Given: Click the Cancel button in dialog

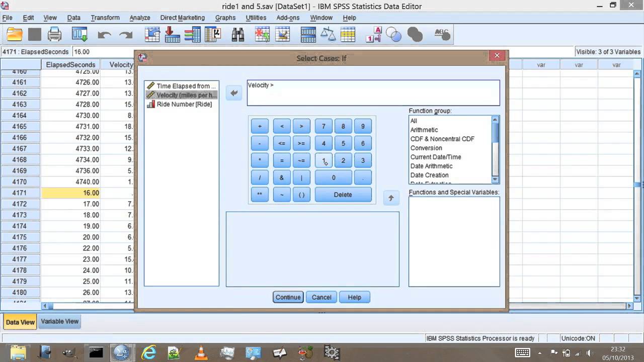Looking at the screenshot, I should tap(321, 297).
